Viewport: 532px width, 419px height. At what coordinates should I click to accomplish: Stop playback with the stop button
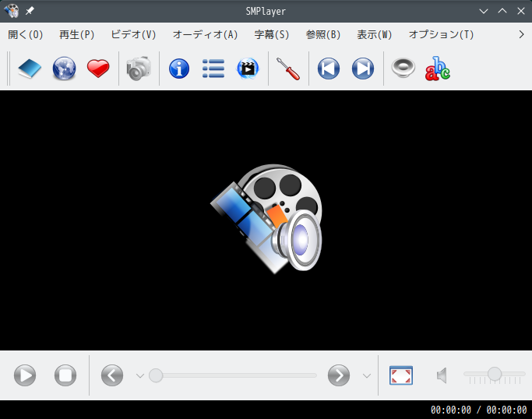click(65, 375)
